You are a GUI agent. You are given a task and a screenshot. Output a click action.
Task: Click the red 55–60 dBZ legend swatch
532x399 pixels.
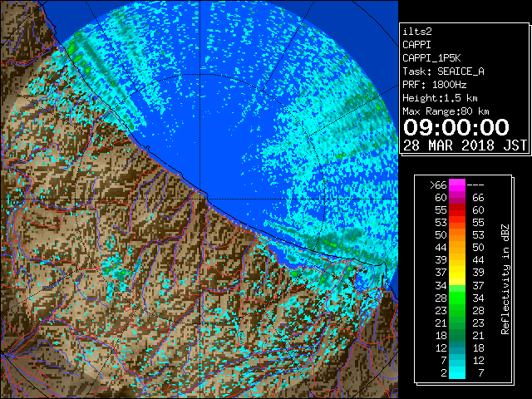[x=457, y=210]
